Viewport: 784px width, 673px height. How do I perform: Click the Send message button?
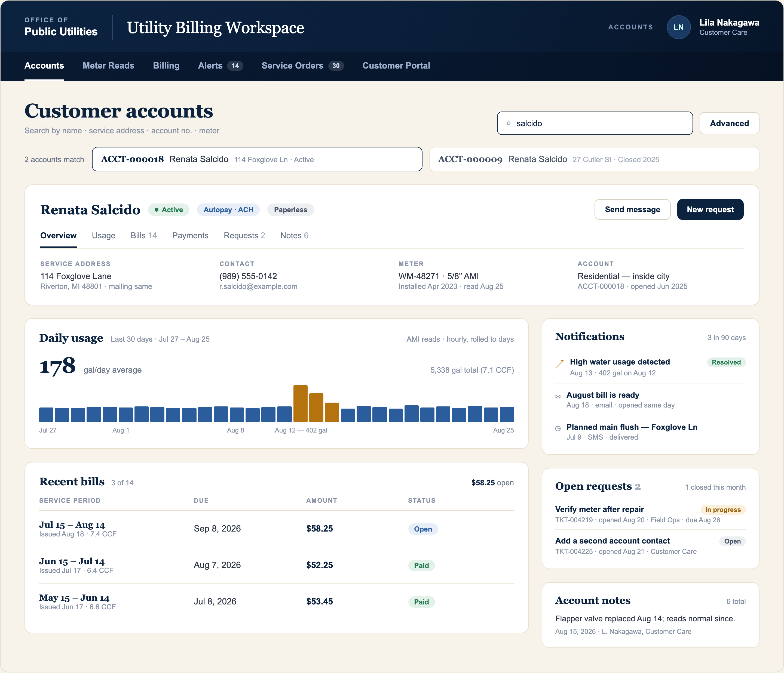click(x=632, y=209)
